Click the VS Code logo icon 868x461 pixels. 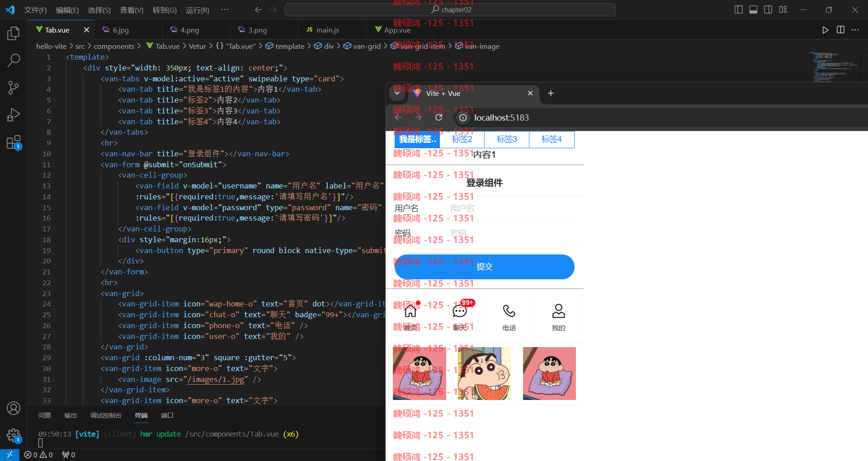(10, 9)
